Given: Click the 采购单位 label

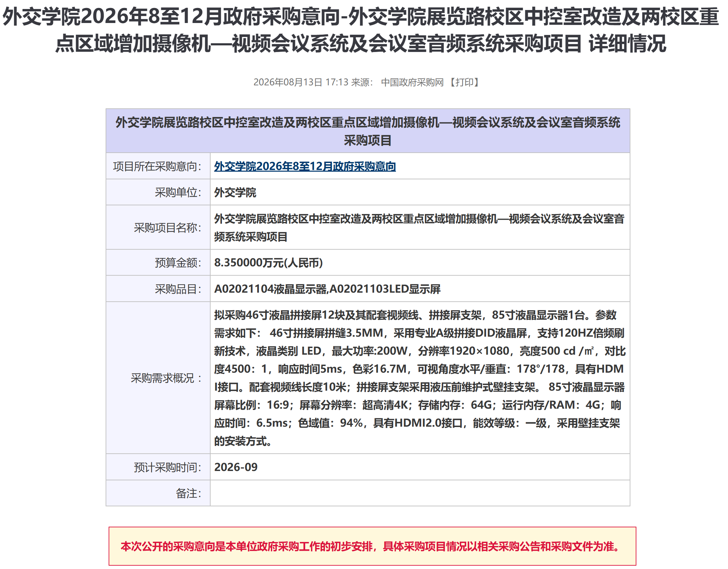Looking at the screenshot, I should click(178, 192).
